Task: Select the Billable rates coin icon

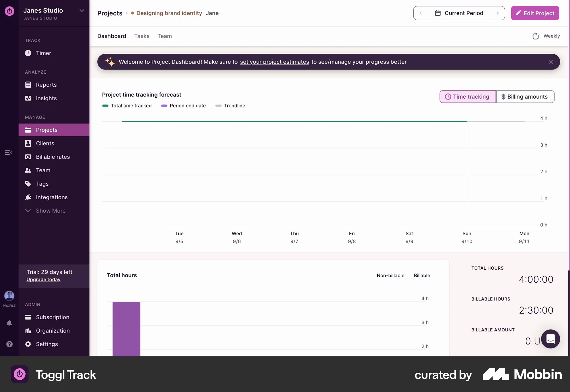Action: pyautogui.click(x=28, y=157)
